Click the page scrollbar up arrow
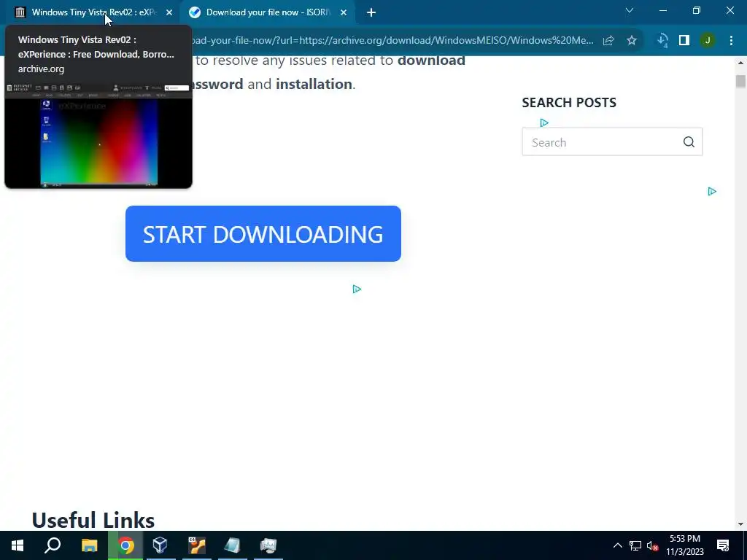 click(x=740, y=63)
